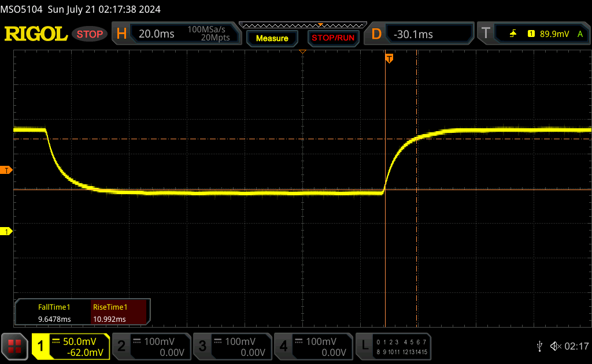Click the channel 3 100mV scale
Screen dimensions: 592x364
point(240,341)
